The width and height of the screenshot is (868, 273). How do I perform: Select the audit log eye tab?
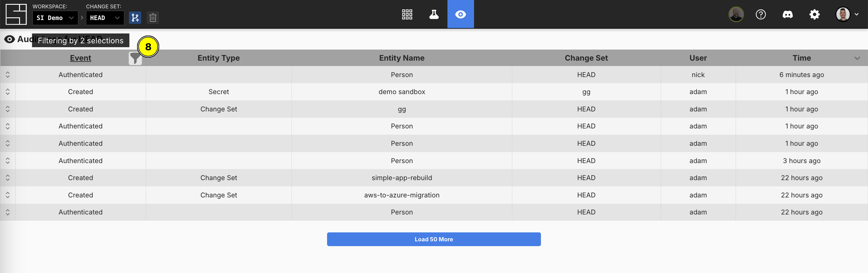coord(460,14)
